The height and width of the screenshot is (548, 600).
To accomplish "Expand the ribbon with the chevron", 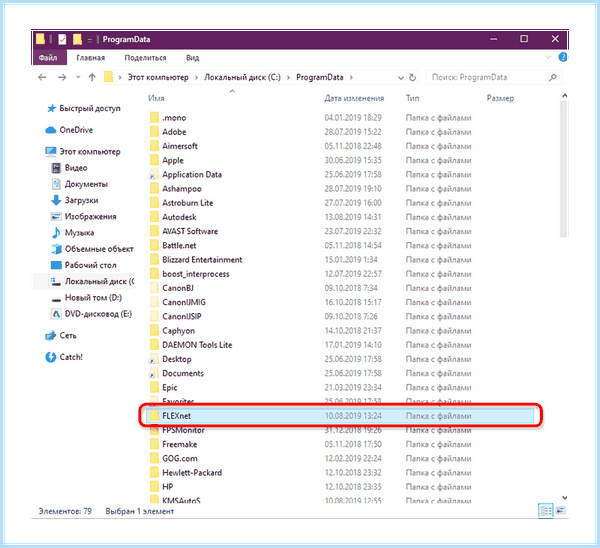I will 548,57.
